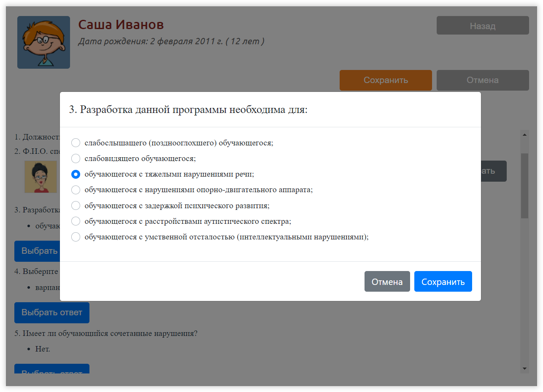
Task: Click the gray Отмена button beside orange Сохранить
Action: pyautogui.click(x=482, y=80)
